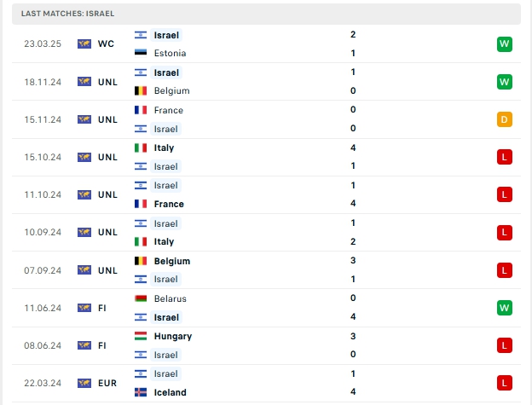Viewport: 532px width, 405px height.
Task: Click the green W badge for Israel vs Estonia
Action: point(504,44)
